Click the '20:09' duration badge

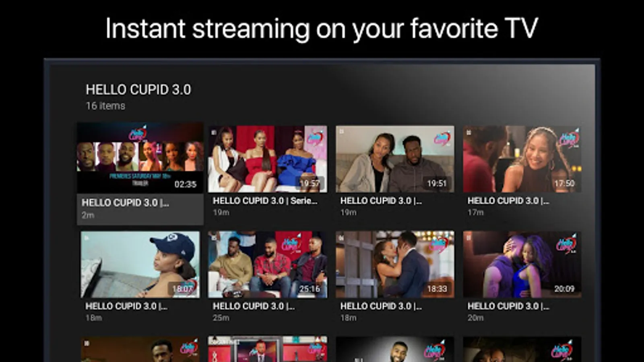564,289
